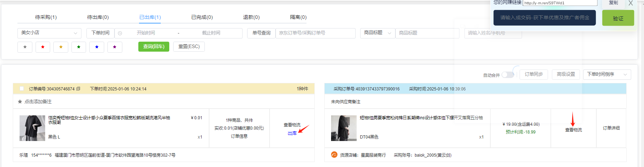The width and height of the screenshot is (644, 167).
Task: Check the order 304305746874 checkbox
Action: [x=22, y=89]
